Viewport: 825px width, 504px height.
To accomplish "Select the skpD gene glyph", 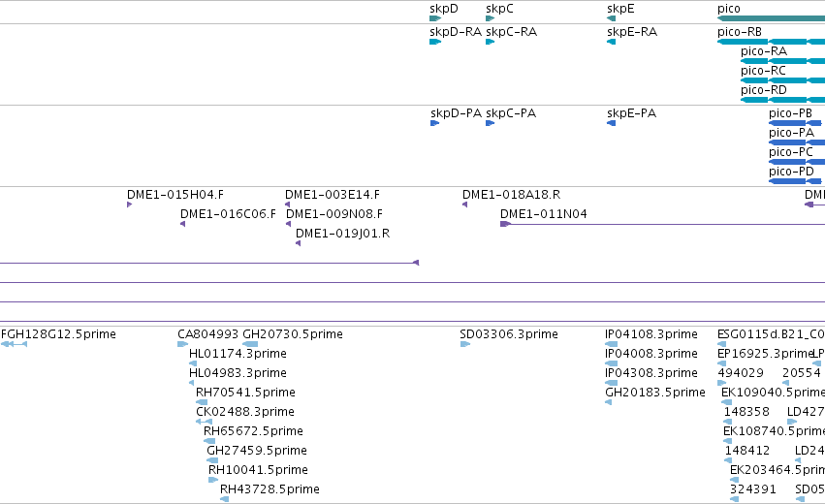I will (x=435, y=18).
